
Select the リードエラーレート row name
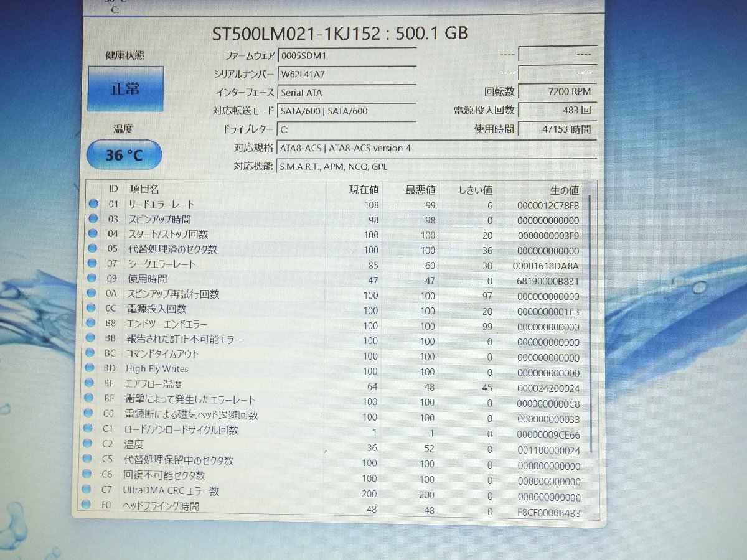click(161, 204)
